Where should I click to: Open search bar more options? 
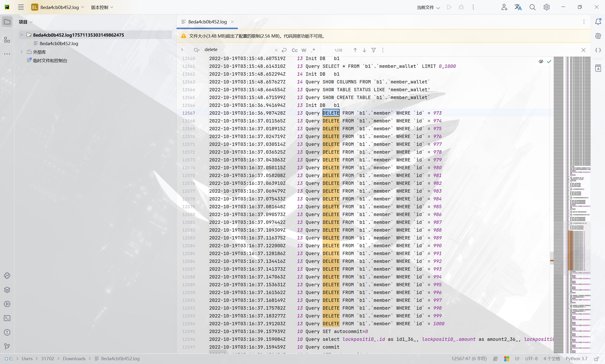[383, 50]
